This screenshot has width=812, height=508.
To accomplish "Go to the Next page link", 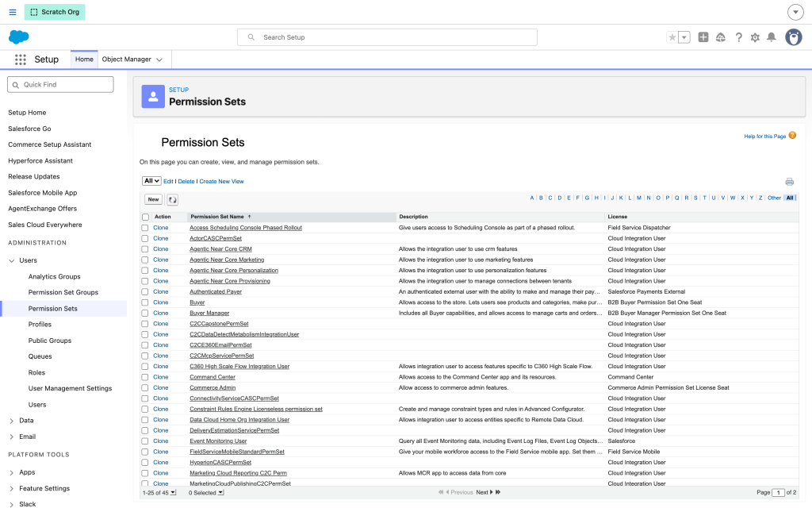I will tap(482, 492).
